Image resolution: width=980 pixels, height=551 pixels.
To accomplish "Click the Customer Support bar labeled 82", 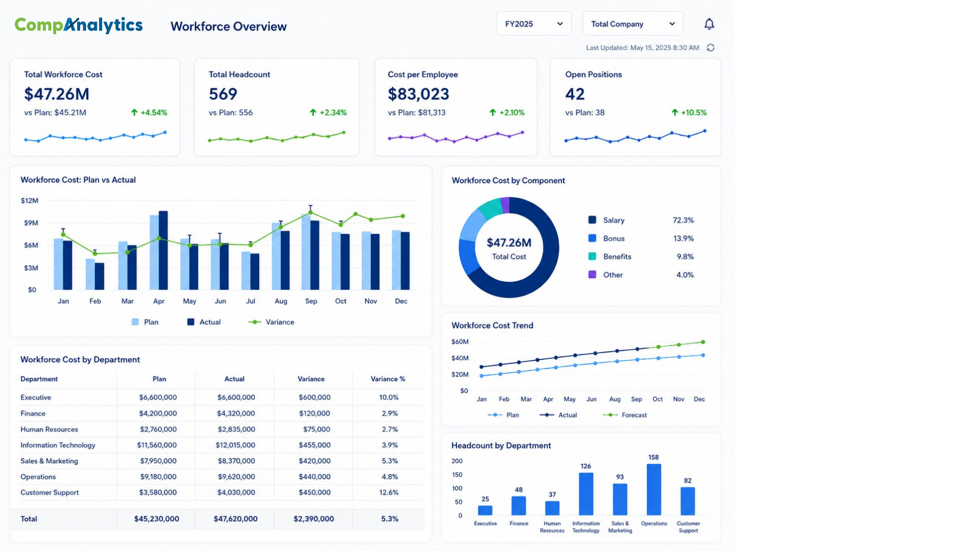I will click(688, 501).
